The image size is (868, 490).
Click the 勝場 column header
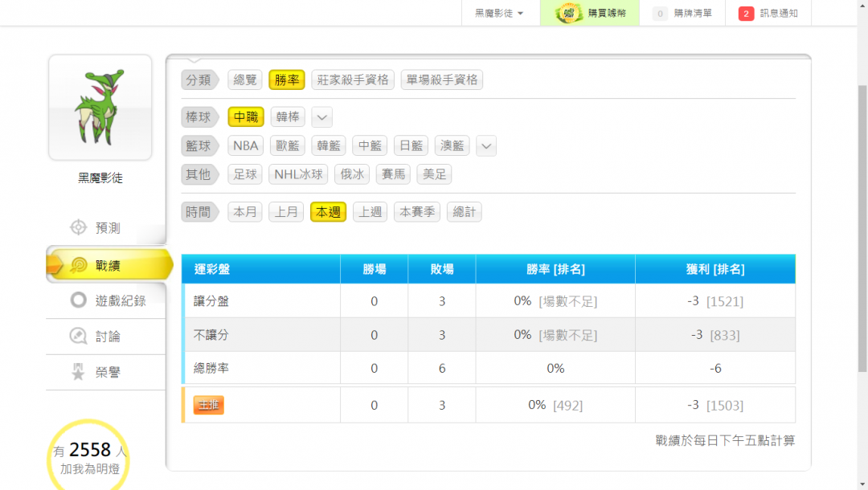(x=375, y=269)
